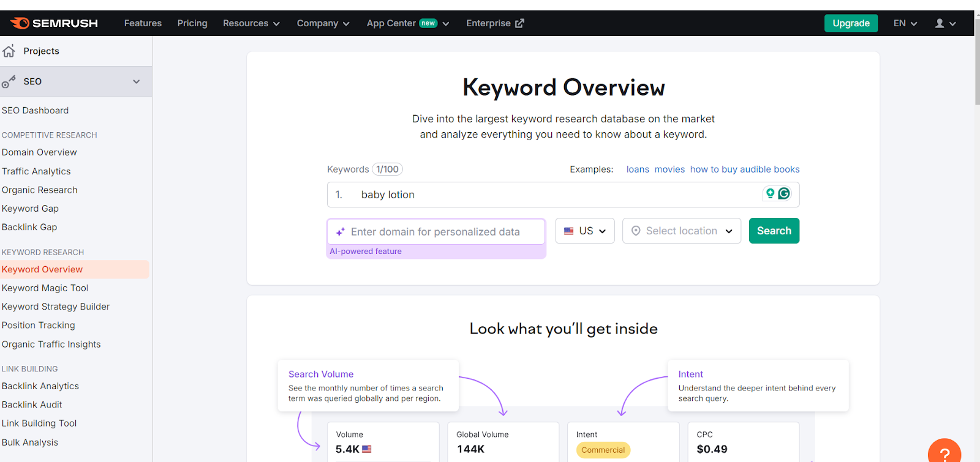The image size is (980, 462).
Task: Click the keyword field containing 'baby lotion'
Action: [x=563, y=195]
